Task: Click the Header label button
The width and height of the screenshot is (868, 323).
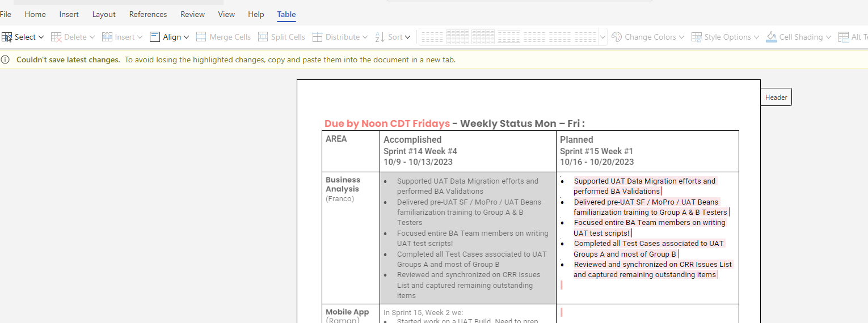Action: click(x=776, y=97)
